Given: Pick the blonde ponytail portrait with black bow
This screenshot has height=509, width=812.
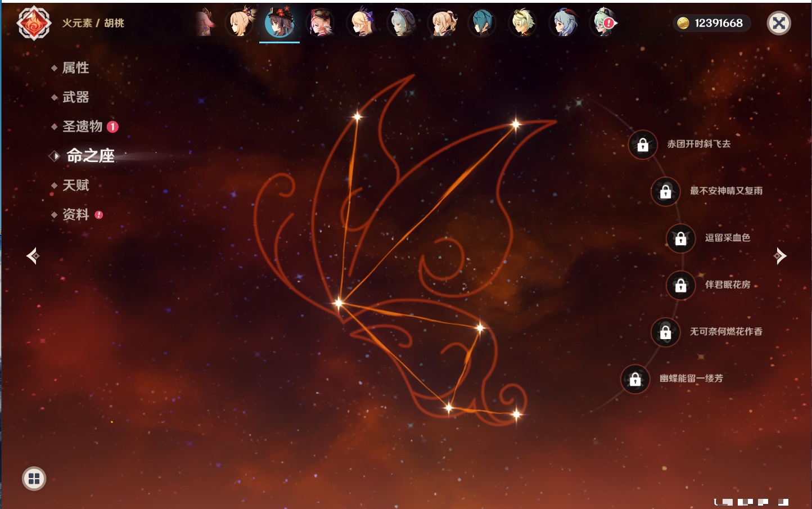Looking at the screenshot, I should pos(443,22).
